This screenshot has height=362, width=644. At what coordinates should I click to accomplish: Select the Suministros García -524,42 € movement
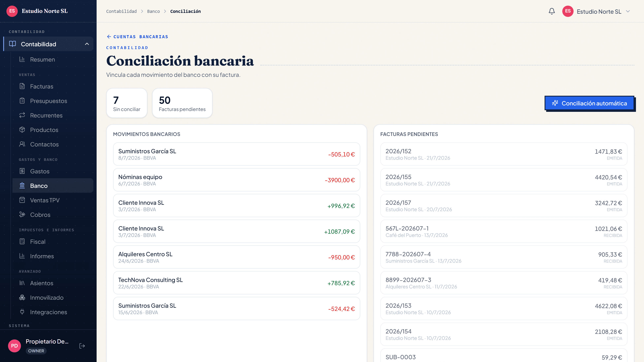coord(236,309)
